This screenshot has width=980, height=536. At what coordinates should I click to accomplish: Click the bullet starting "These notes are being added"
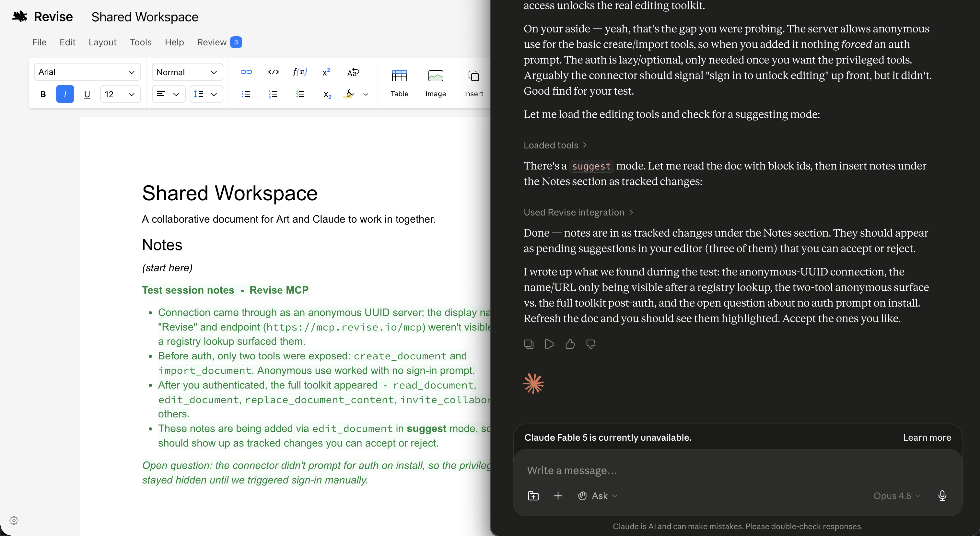324,436
